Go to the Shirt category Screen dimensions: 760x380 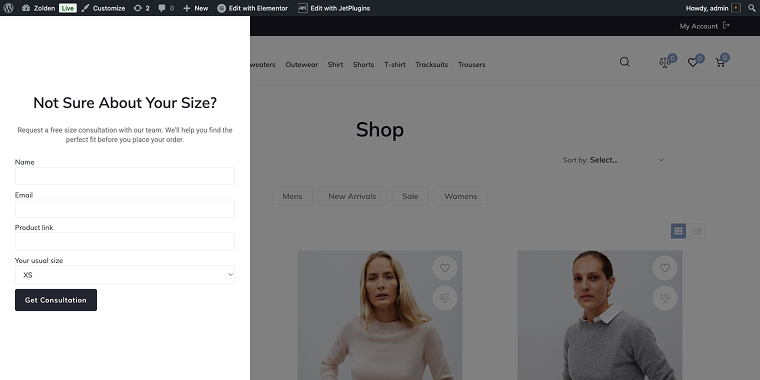coord(335,64)
